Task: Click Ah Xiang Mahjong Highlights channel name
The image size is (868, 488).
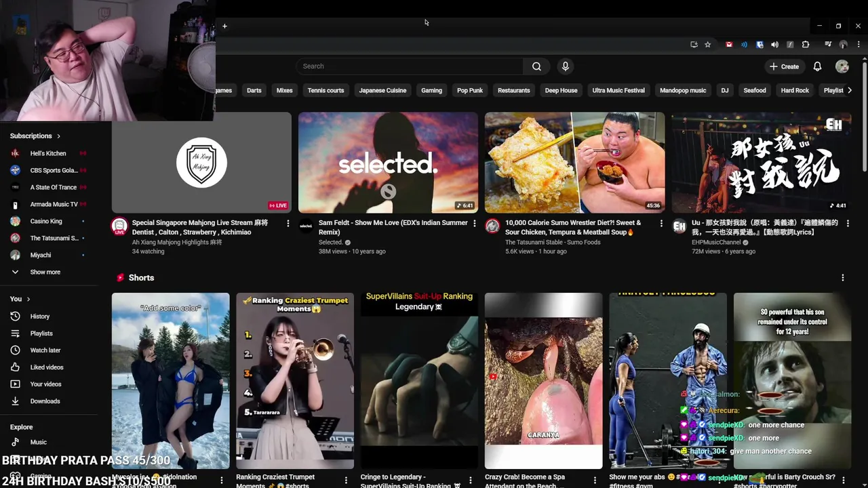Action: point(177,242)
